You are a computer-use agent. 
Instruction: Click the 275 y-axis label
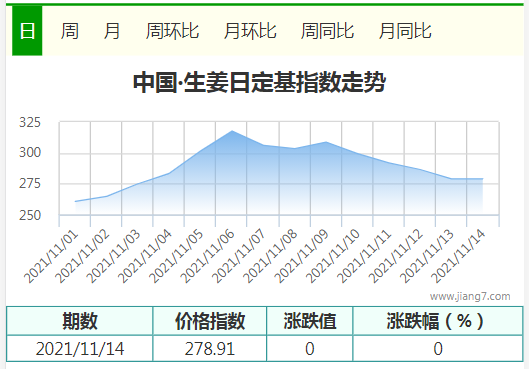pos(30,183)
